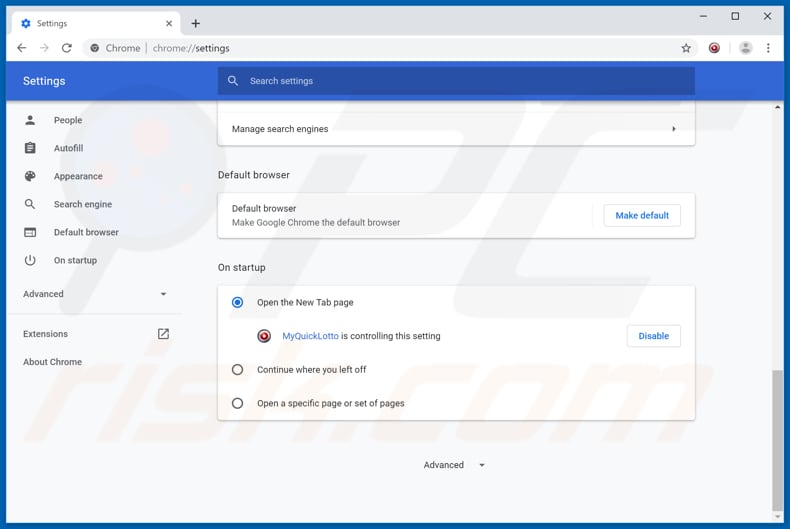
Task: Select Open a specific page or set of pages
Action: [x=237, y=403]
